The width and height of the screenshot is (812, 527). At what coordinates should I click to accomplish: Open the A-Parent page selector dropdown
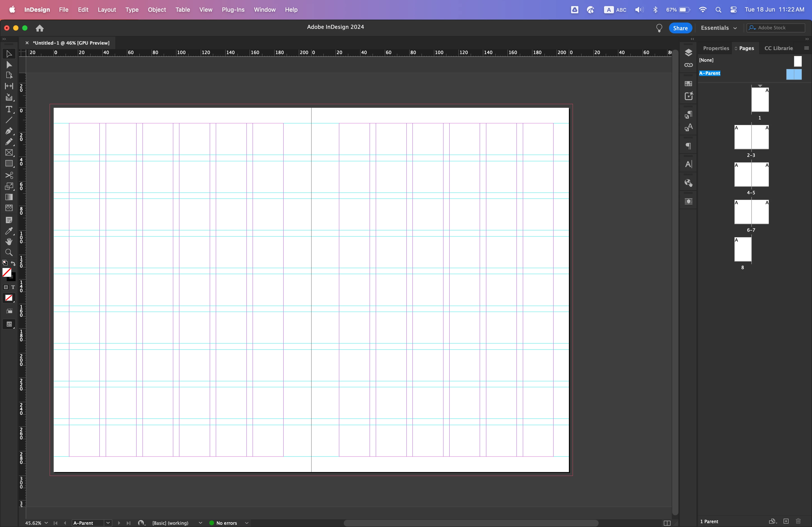click(x=108, y=523)
